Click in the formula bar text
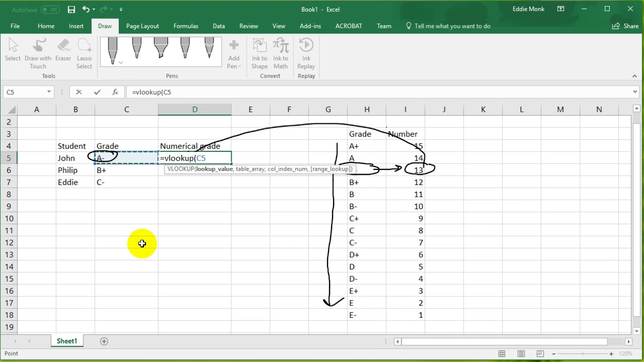The width and height of the screenshot is (644, 362). pyautogui.click(x=377, y=92)
